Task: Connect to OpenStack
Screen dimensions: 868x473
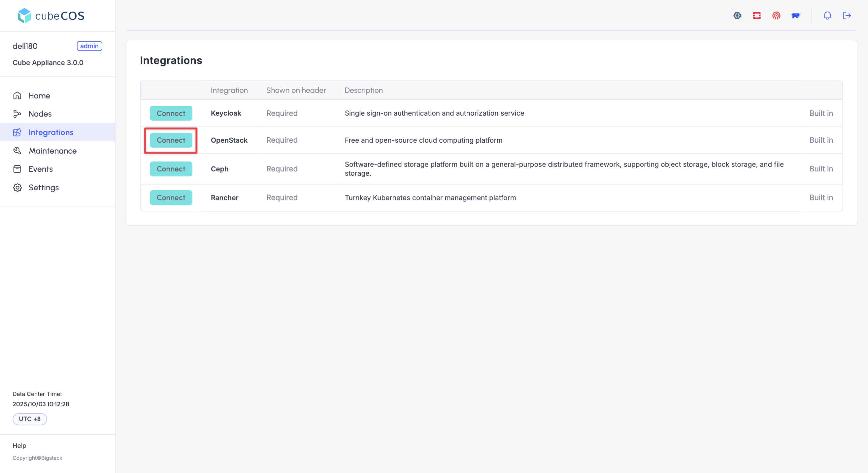Action: coord(171,140)
